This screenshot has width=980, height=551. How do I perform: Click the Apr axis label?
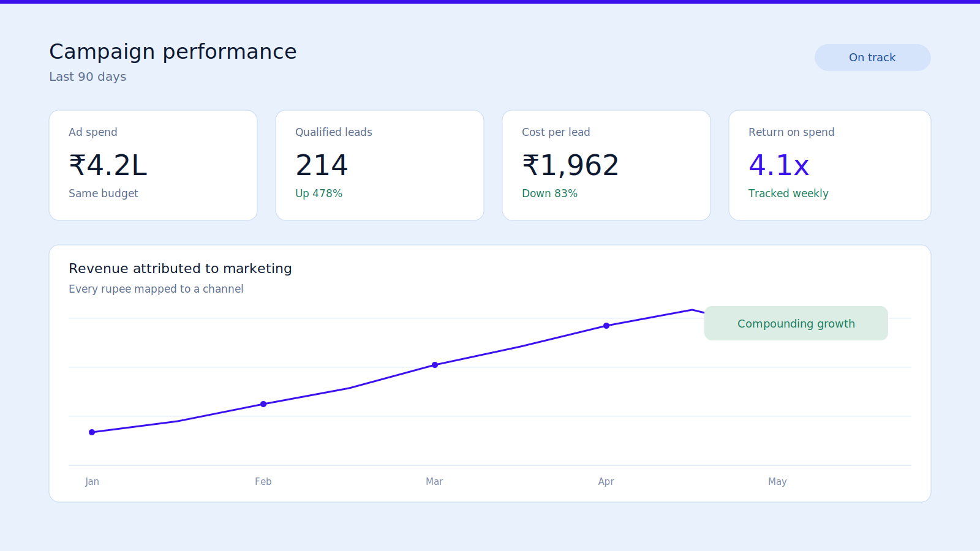[606, 482]
